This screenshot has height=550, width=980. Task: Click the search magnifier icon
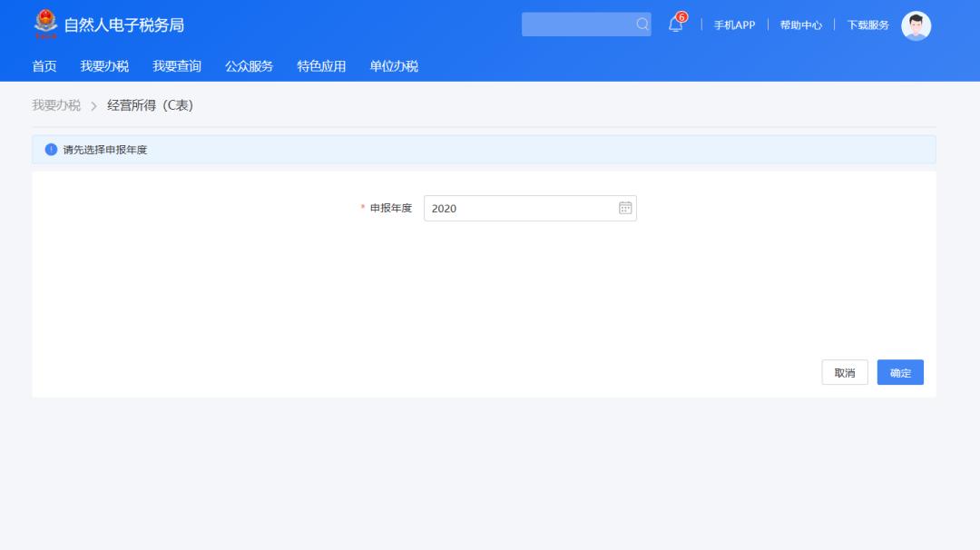click(642, 25)
